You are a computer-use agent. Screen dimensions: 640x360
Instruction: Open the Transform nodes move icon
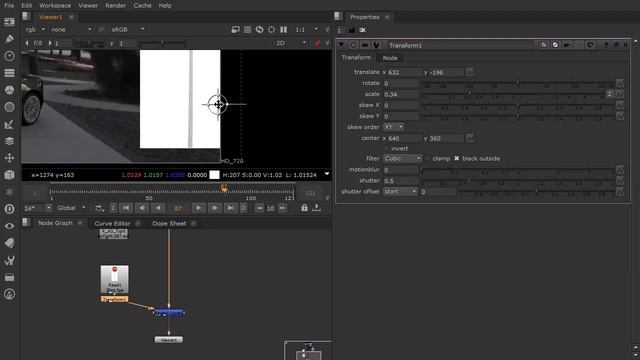[9, 158]
